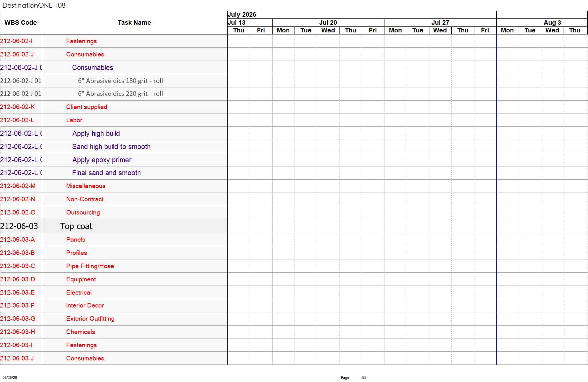Click the WBS Code column header
Image resolution: width=588 pixels, height=382 pixels.
point(21,23)
